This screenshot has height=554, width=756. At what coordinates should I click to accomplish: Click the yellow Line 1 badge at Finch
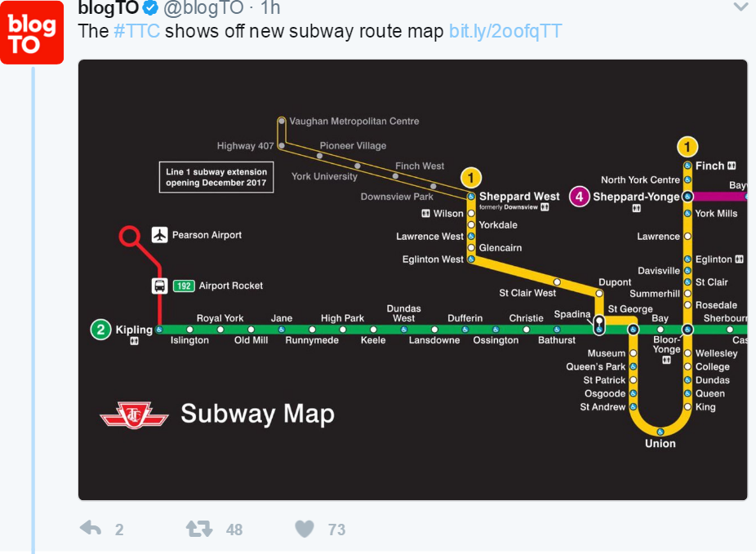[x=687, y=148]
